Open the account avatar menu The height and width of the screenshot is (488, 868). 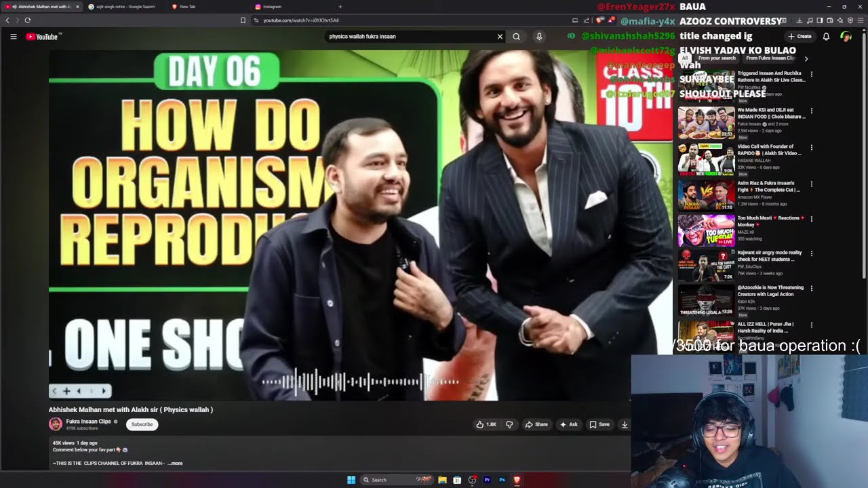click(846, 37)
